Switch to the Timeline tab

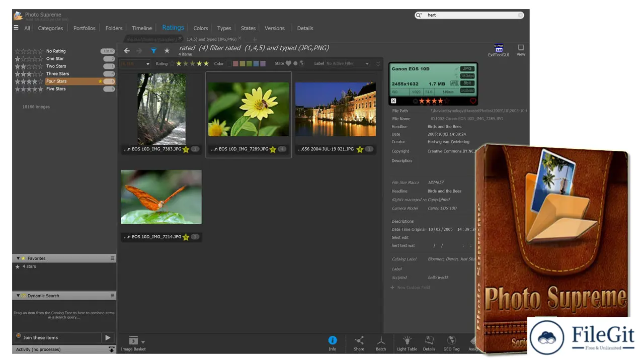click(x=142, y=28)
